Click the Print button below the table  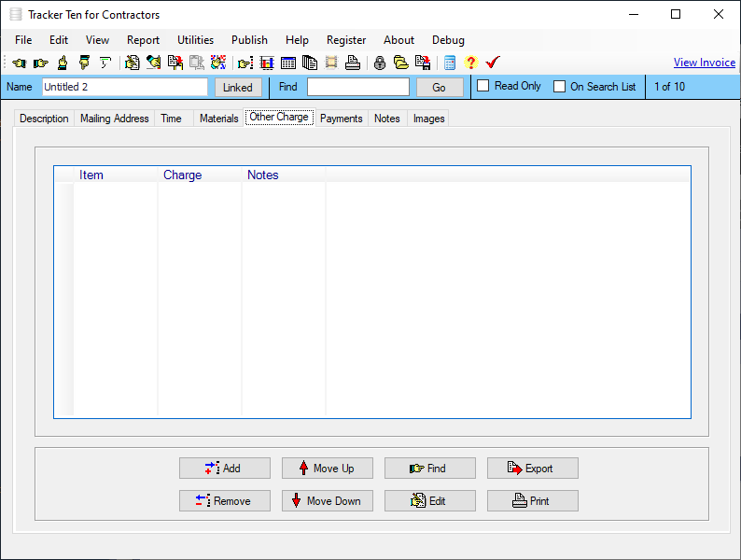pos(533,500)
